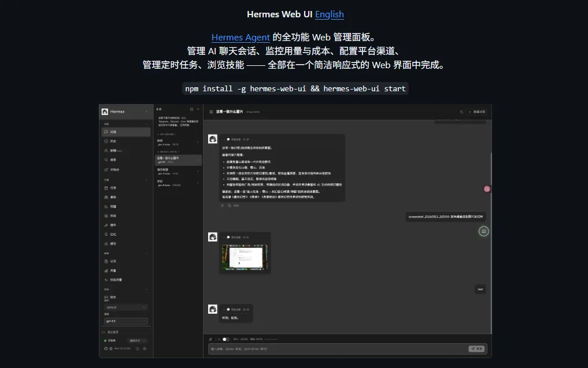
Task: Click the new-session pencil icon in session list header
Action: click(191, 109)
